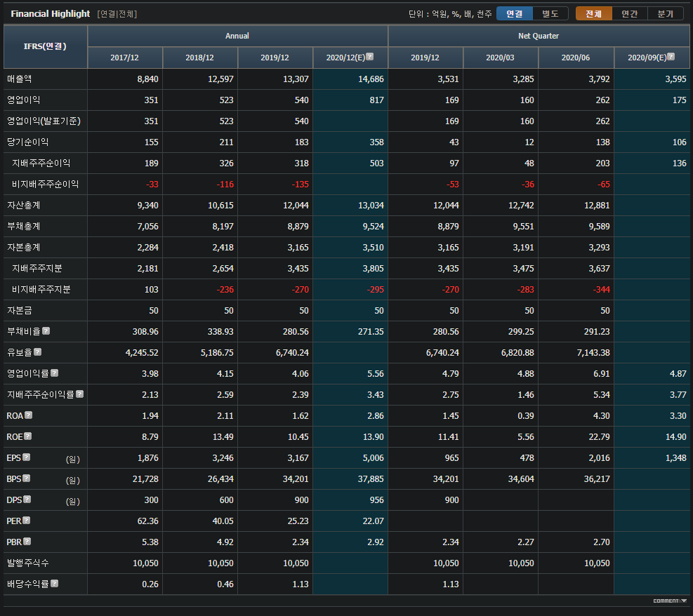This screenshot has width=693, height=616.
Task: Open help icon next to 배당수익률
Action: pos(54,583)
